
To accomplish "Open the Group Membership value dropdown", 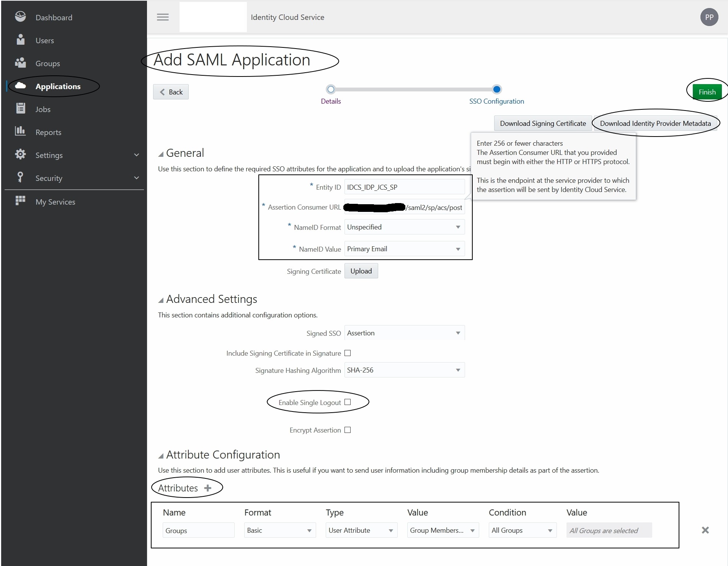I will (443, 530).
